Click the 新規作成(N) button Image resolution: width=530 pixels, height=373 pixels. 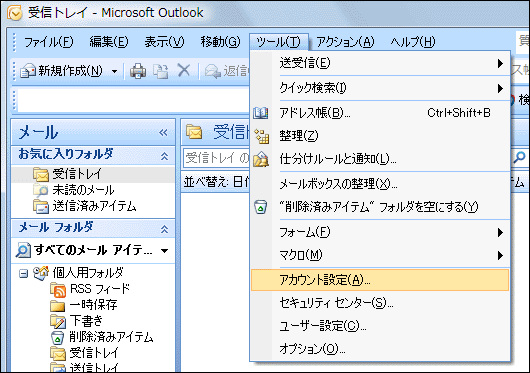[x=61, y=71]
